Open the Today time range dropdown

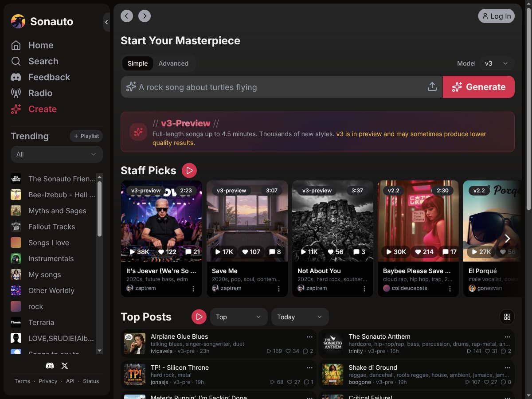tap(300, 317)
